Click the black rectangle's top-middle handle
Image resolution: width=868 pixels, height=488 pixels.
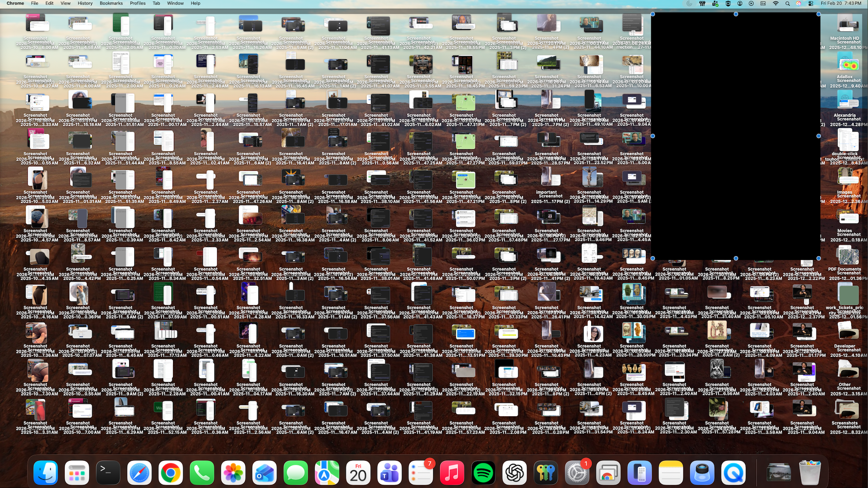coord(736,14)
